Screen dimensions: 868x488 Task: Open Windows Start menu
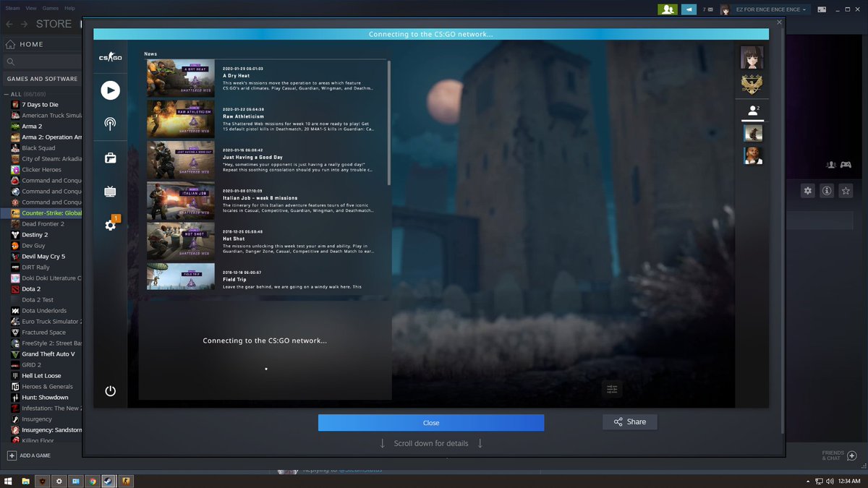9,481
